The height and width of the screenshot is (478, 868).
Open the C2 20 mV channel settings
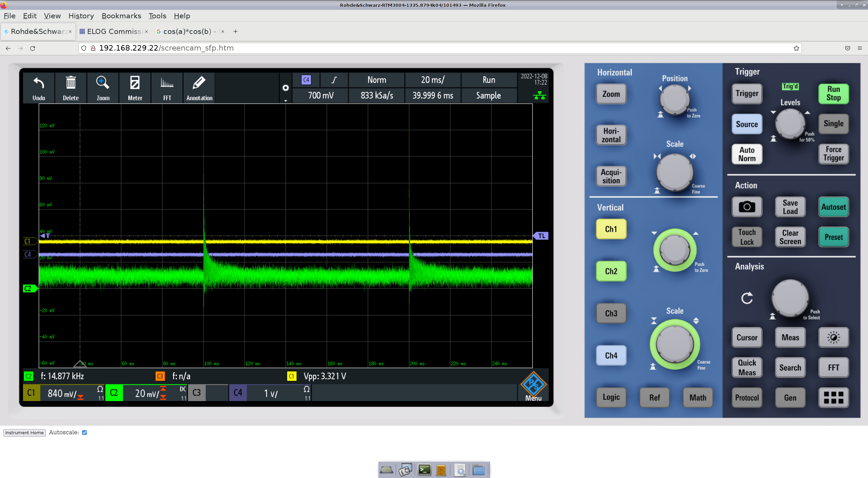(x=146, y=393)
